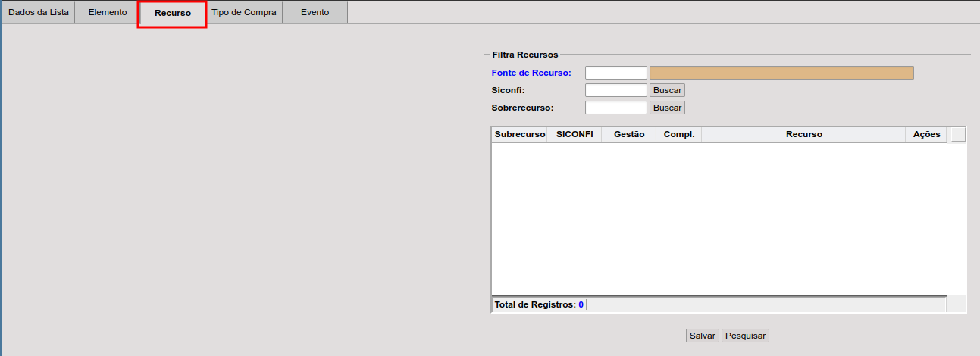Click the Ações column header

point(926,134)
